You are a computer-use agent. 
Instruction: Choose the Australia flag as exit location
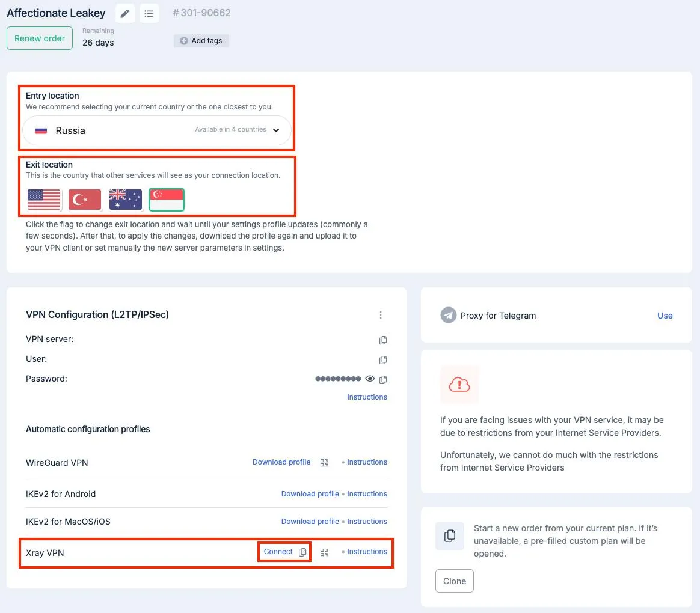point(126,200)
